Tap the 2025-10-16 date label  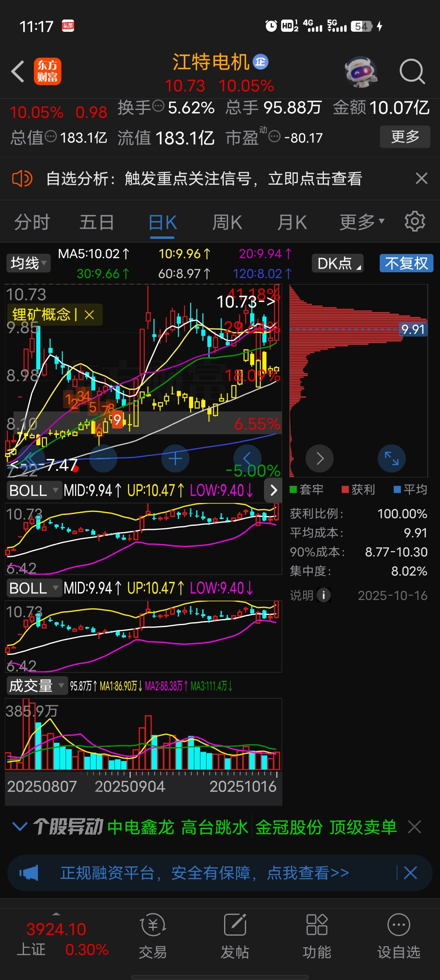pos(392,595)
